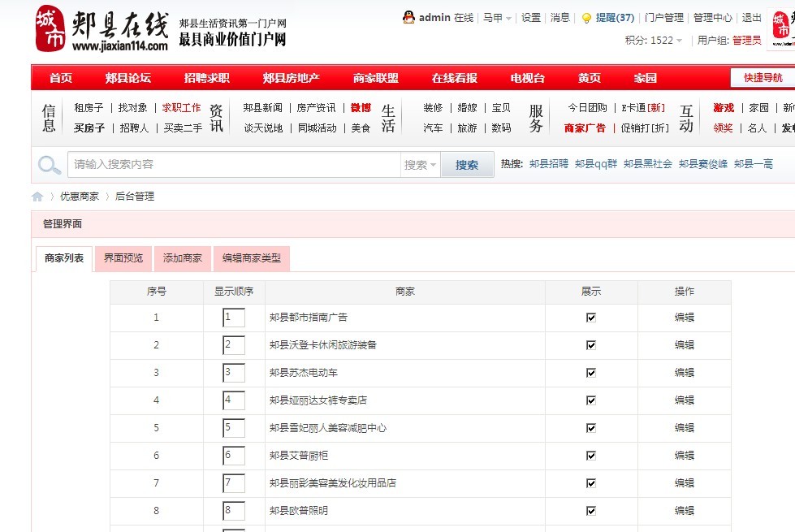Click the magnifying glass icon beside search box
Image resolution: width=795 pixels, height=532 pixels.
tap(49, 165)
